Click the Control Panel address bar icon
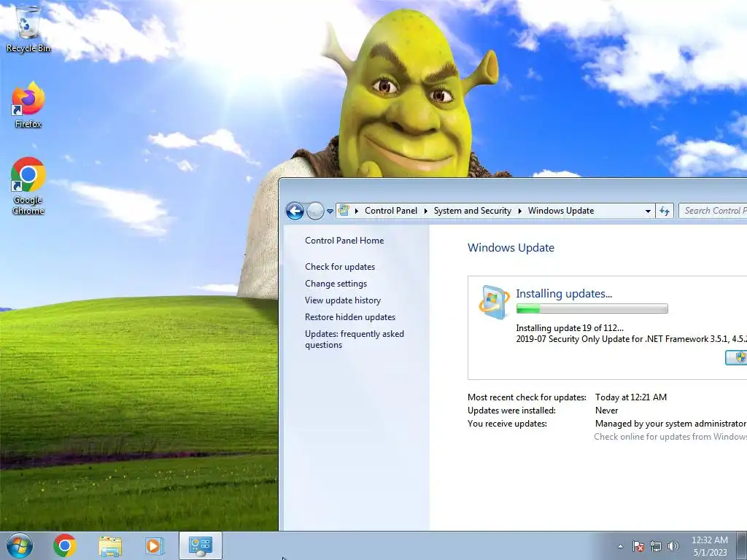The height and width of the screenshot is (560, 747). pos(344,211)
